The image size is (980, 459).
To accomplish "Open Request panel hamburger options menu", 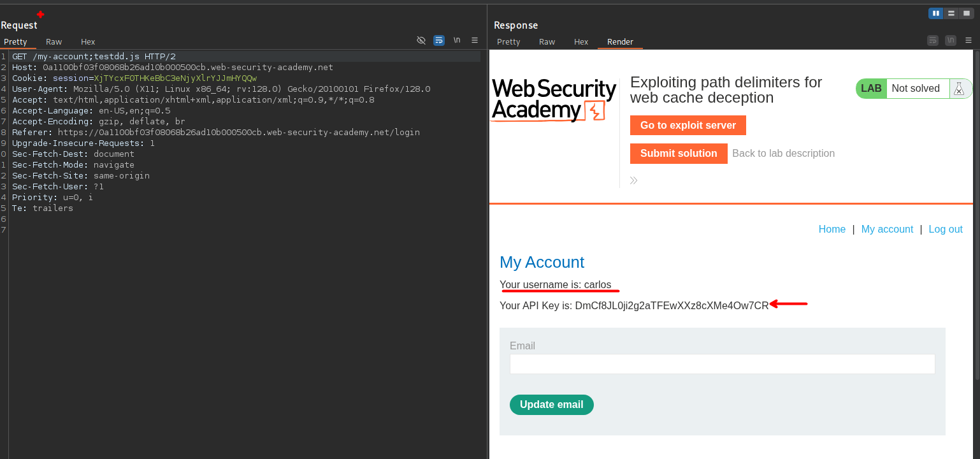I will [x=475, y=40].
